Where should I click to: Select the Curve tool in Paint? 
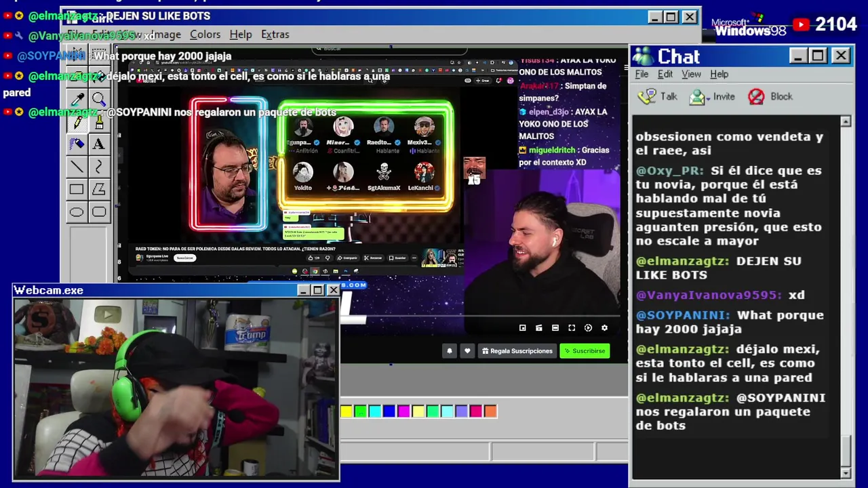(99, 167)
